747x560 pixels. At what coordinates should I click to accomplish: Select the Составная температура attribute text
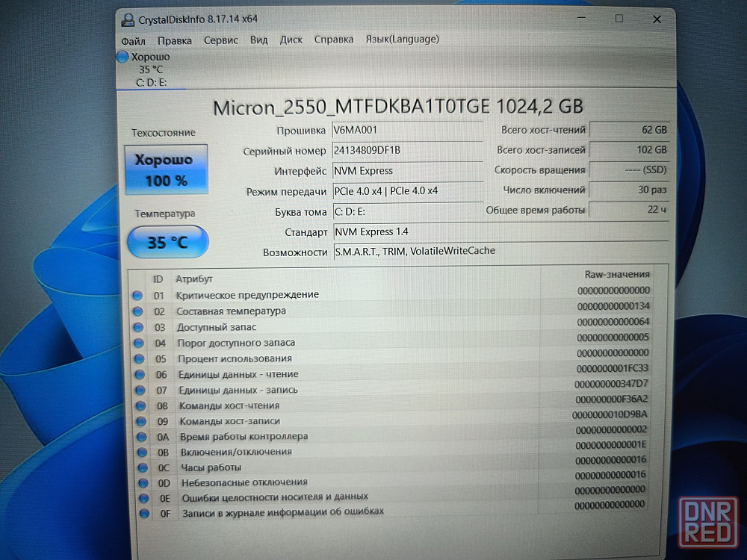click(231, 311)
